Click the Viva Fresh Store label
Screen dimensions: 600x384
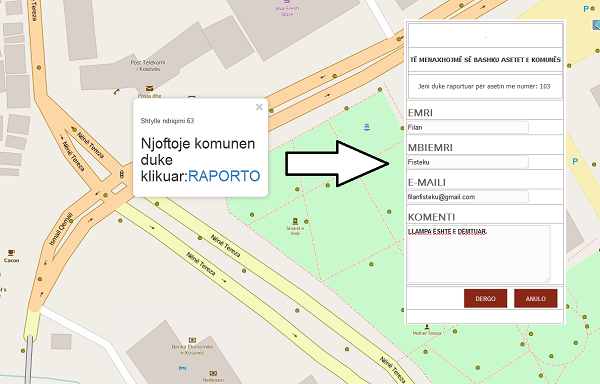(x=287, y=11)
